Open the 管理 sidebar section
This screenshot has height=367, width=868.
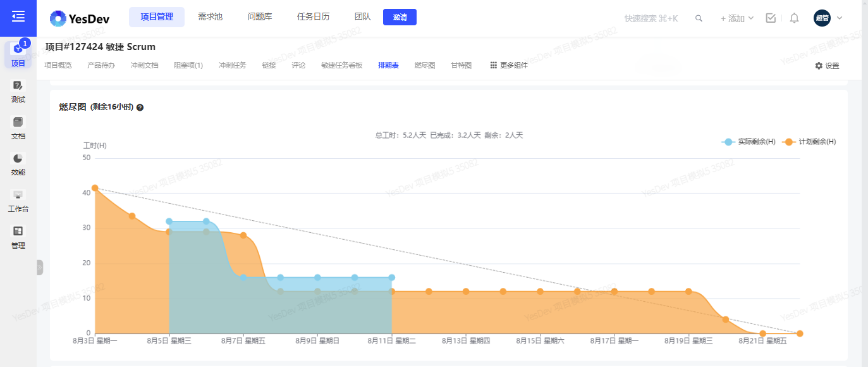click(18, 237)
